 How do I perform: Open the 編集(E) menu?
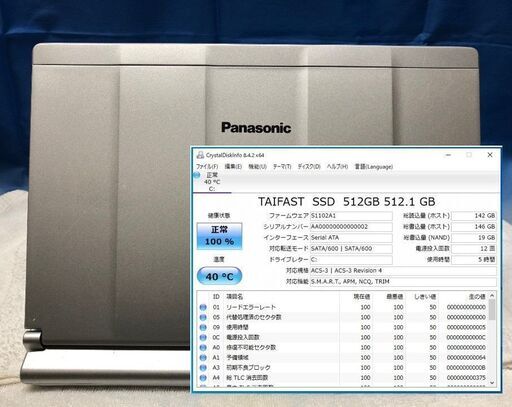coord(233,166)
